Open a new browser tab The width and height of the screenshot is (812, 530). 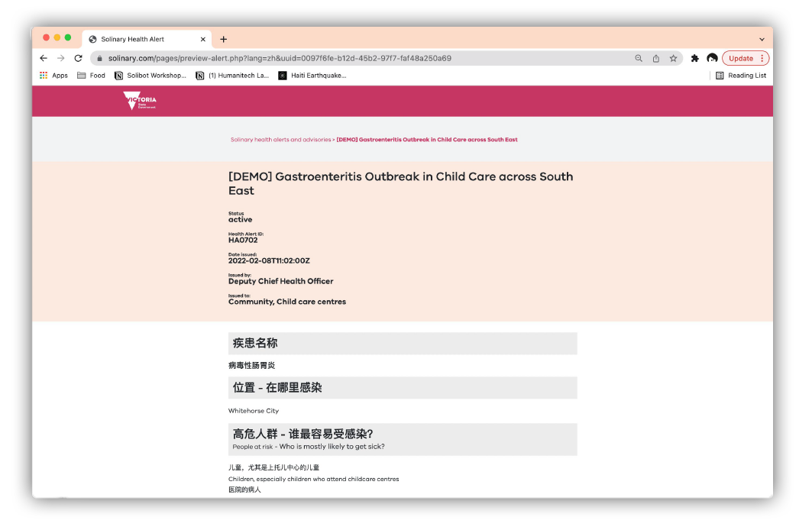[x=223, y=39]
